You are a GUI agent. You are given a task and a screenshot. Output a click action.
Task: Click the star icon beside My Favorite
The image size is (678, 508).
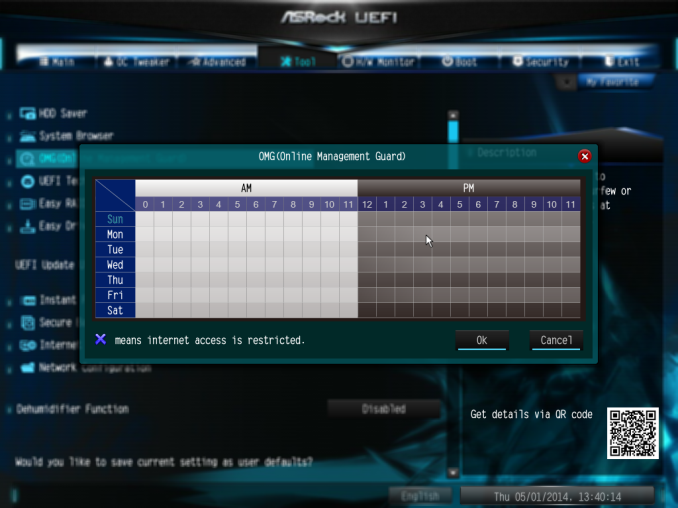566,82
